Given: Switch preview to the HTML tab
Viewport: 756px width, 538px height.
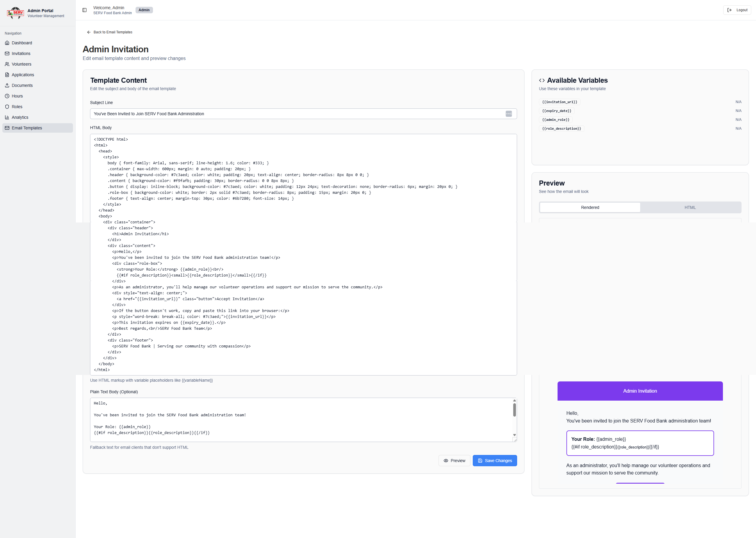Looking at the screenshot, I should [x=690, y=207].
